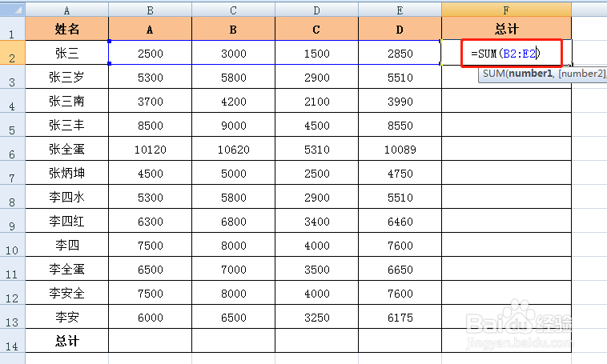This screenshot has width=607, height=364.
Task: Click the select-all corner triangle
Action: coord(13,10)
